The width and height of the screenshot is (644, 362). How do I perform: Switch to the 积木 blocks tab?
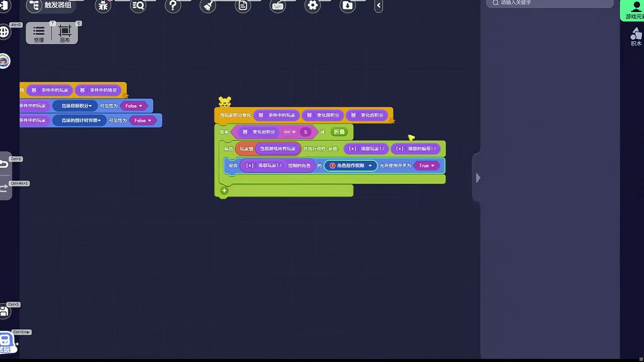(636, 37)
